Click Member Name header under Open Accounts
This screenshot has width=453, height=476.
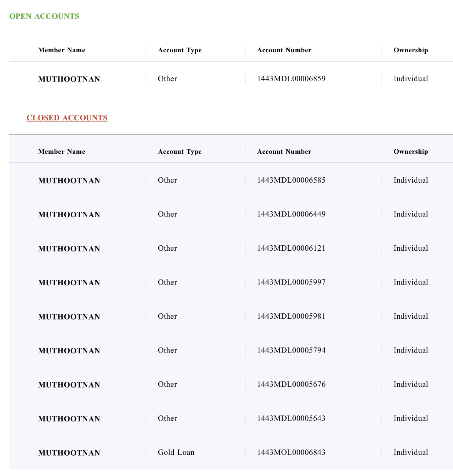(61, 50)
